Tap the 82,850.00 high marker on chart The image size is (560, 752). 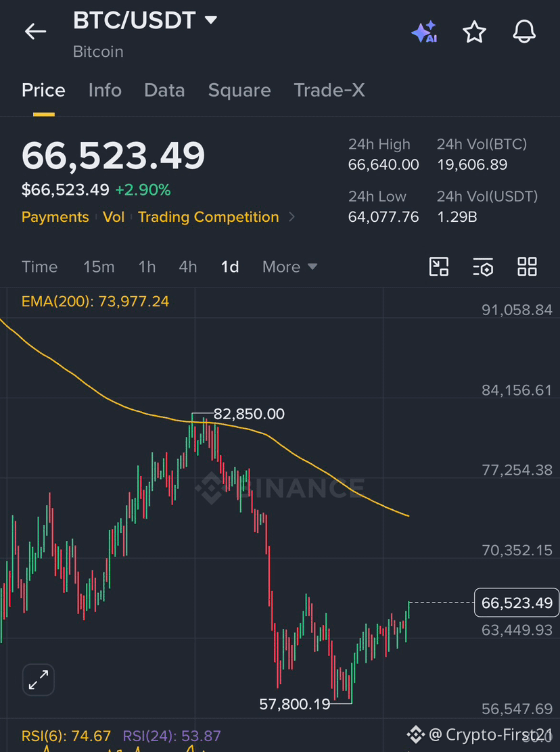click(249, 414)
